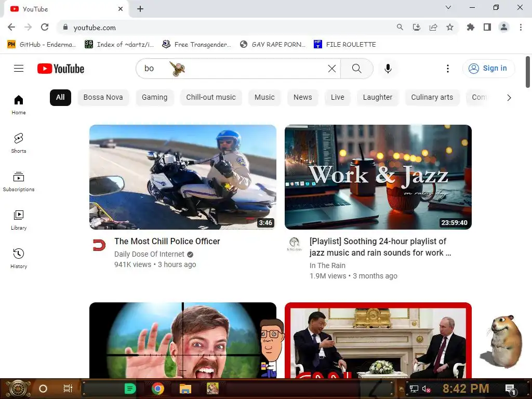
Task: Open Daily Dose Of Internet channel name
Action: point(149,254)
